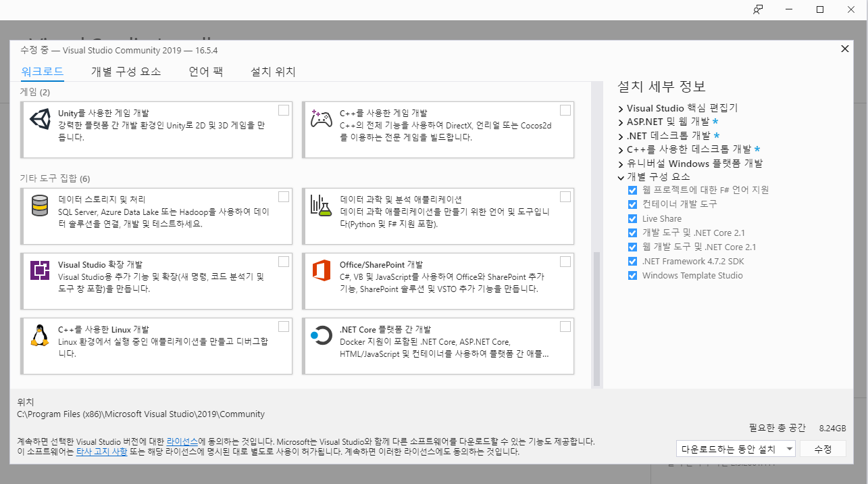Click the Unity game development icon

pos(40,120)
